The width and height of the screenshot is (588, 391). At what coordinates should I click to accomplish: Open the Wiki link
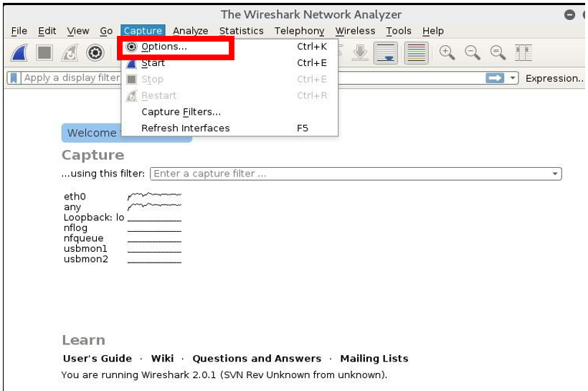pyautogui.click(x=162, y=358)
